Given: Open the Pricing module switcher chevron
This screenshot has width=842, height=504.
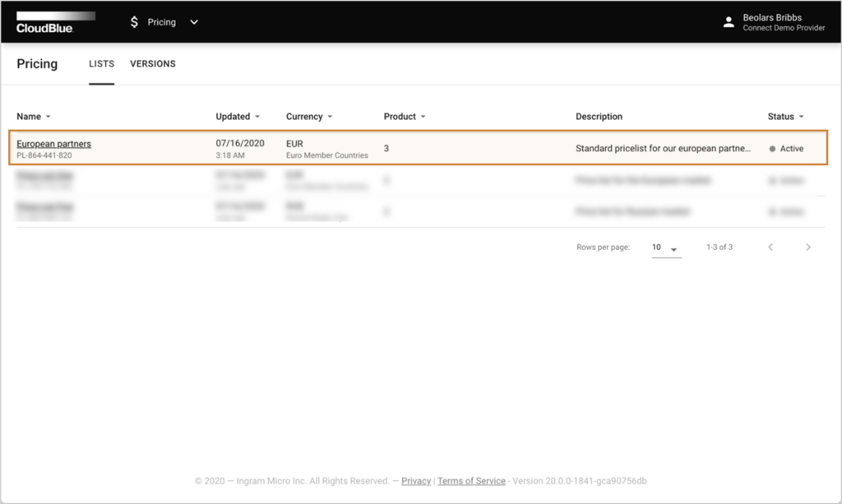Looking at the screenshot, I should 193,22.
